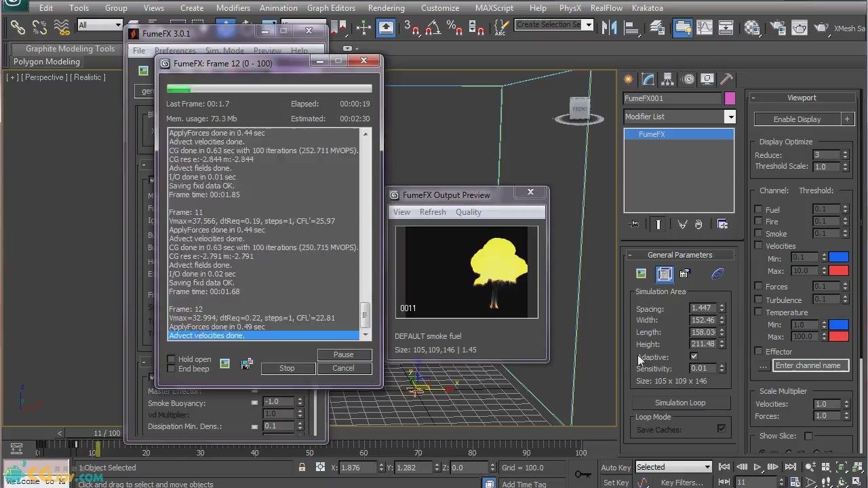The height and width of the screenshot is (488, 868).
Task: Enable the Hold open checkbox
Action: click(172, 359)
